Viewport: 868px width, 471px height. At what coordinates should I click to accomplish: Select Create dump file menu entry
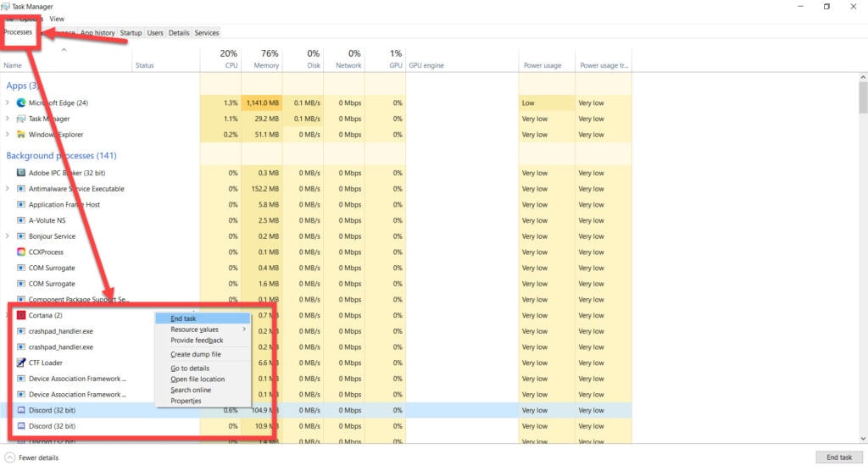click(203, 354)
